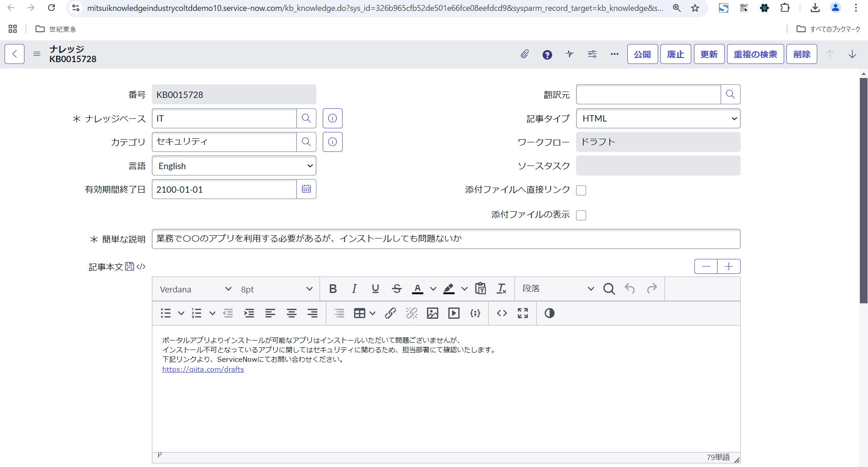Open the Verdana font family dropdown
Viewport: 868px width, 467px height.
pos(196,289)
